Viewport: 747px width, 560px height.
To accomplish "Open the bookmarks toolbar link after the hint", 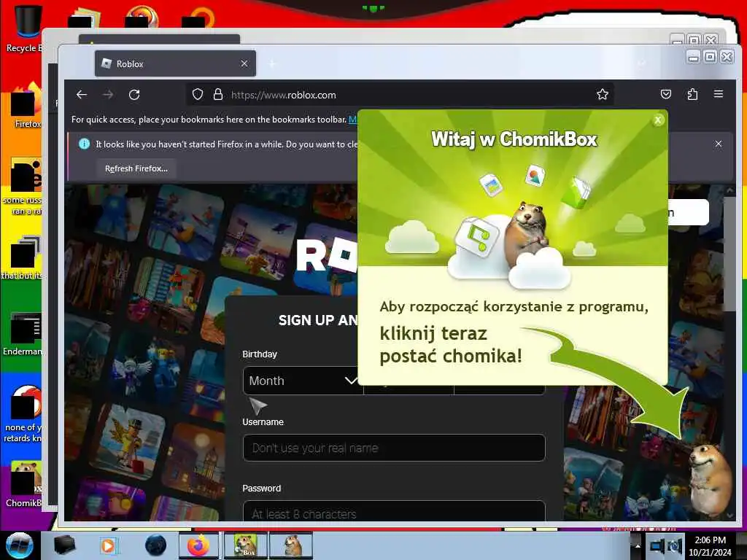I will pyautogui.click(x=352, y=119).
